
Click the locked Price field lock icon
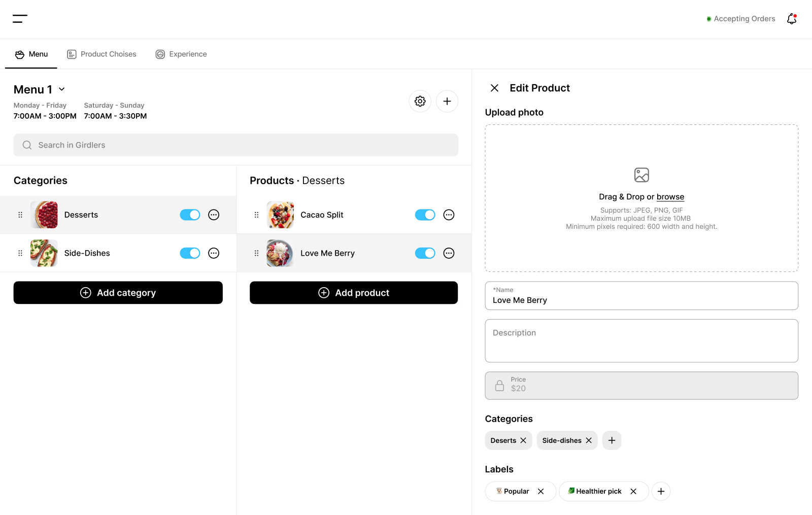(499, 386)
